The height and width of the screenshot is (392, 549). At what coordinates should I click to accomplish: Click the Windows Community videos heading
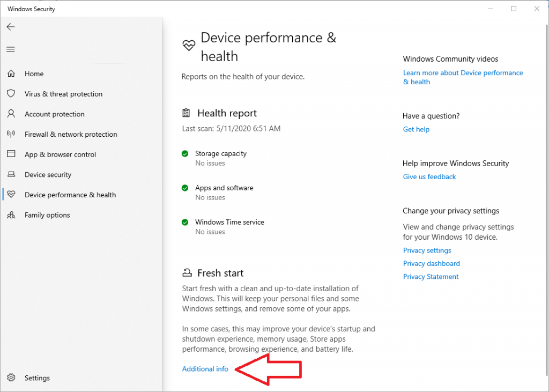[x=450, y=59]
